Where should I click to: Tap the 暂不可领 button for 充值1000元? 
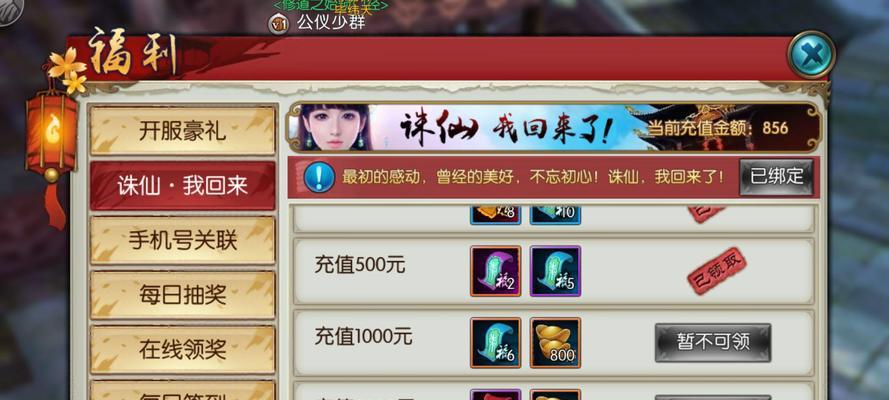coord(713,342)
